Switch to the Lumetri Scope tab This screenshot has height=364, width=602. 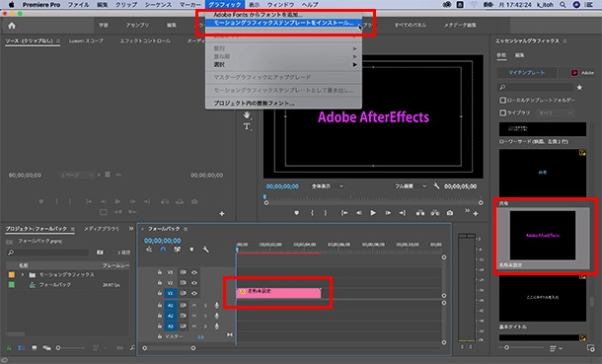(x=86, y=40)
